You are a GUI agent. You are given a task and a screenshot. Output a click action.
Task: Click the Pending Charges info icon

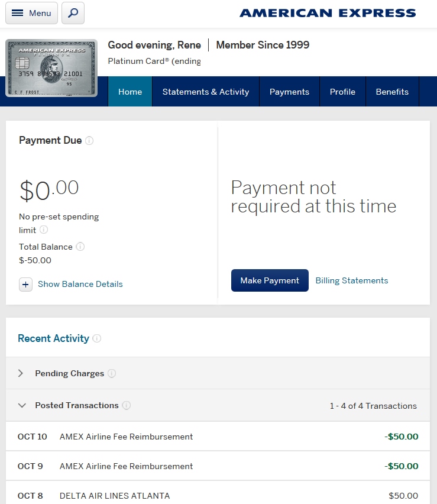click(112, 374)
